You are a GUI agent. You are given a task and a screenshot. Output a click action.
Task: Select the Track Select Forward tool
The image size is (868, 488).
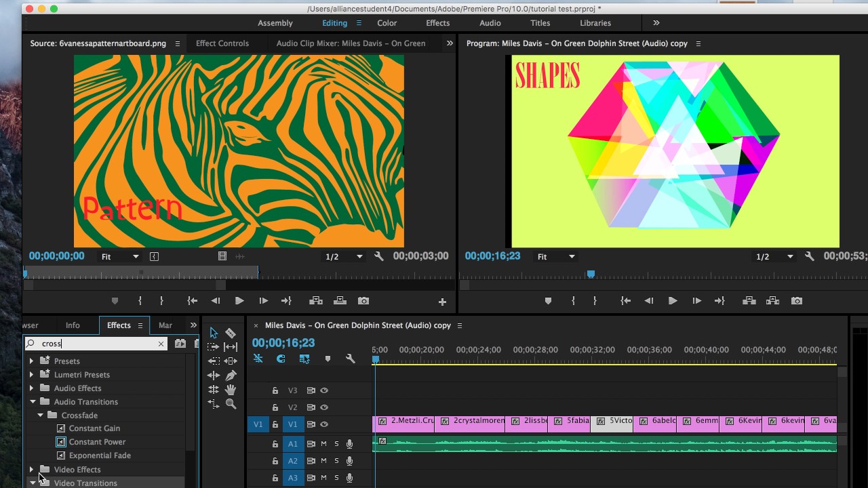(x=214, y=346)
